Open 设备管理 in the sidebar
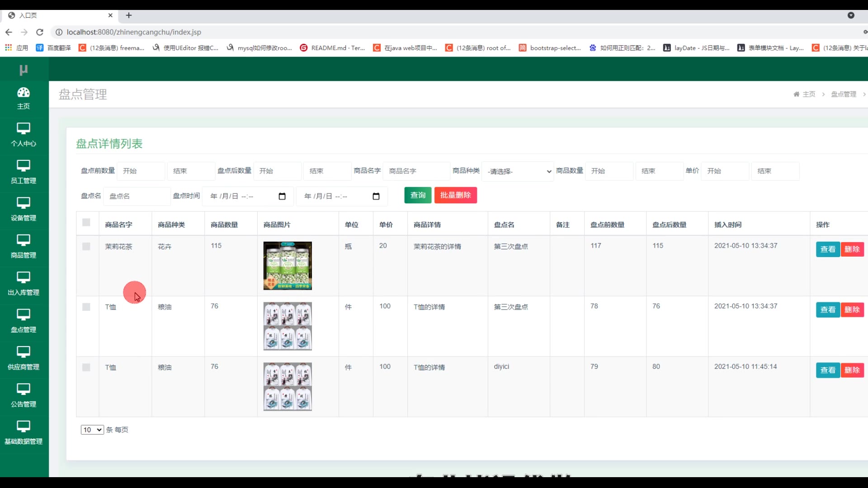The width and height of the screenshot is (868, 488). click(x=24, y=209)
